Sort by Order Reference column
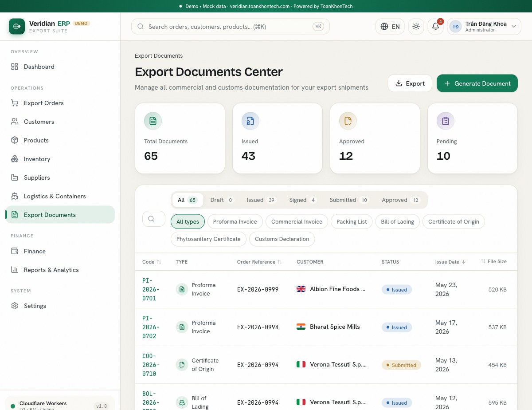 click(x=259, y=262)
